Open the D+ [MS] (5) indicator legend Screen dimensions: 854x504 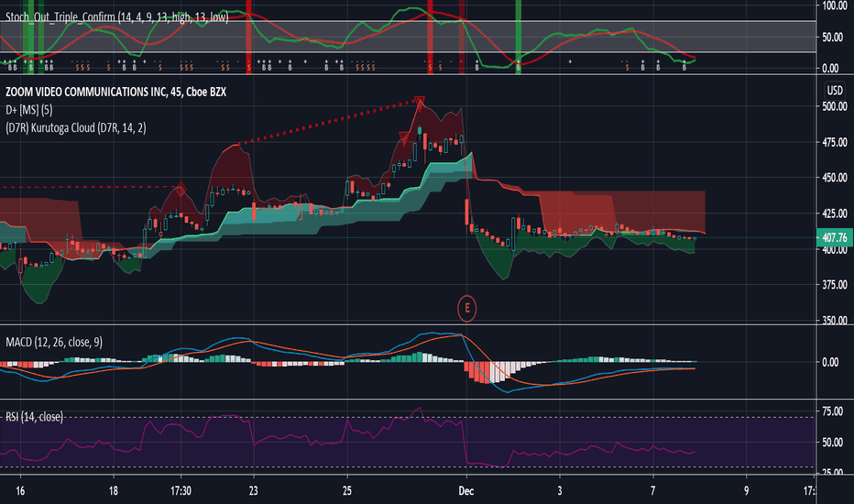29,110
